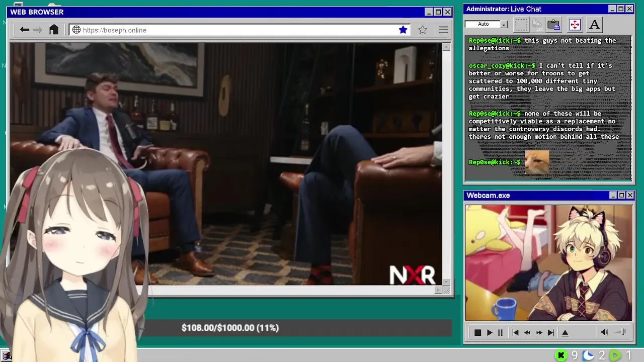Image resolution: width=644 pixels, height=362 pixels.
Task: Click the outlined favorites star icon
Action: [423, 30]
